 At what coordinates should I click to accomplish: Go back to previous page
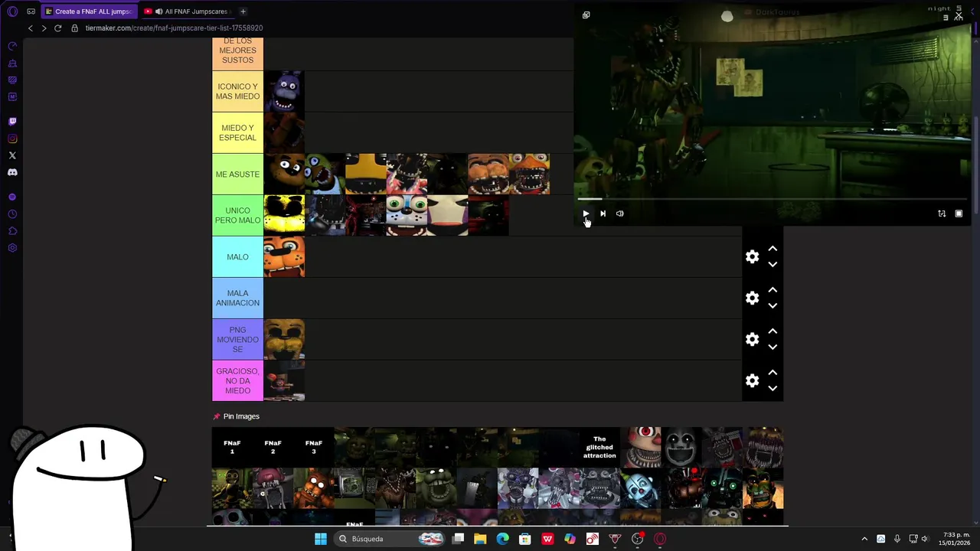[31, 28]
